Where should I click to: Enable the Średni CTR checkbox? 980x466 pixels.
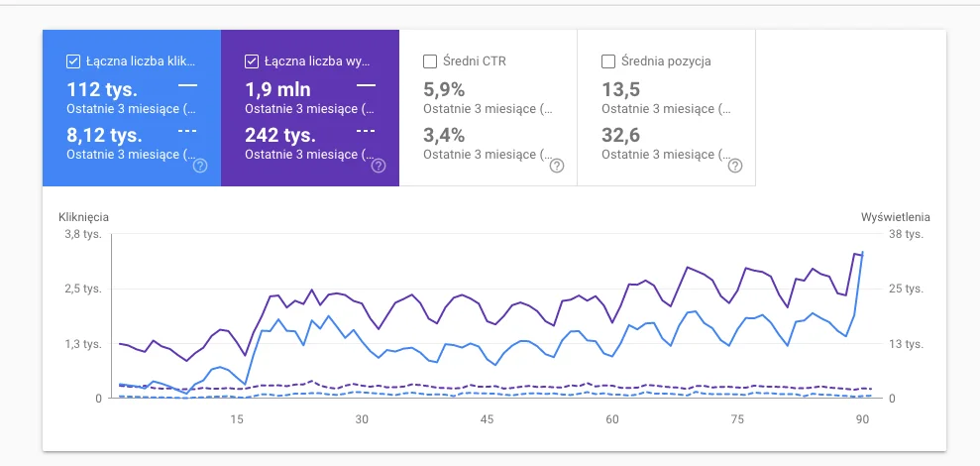pyautogui.click(x=430, y=61)
